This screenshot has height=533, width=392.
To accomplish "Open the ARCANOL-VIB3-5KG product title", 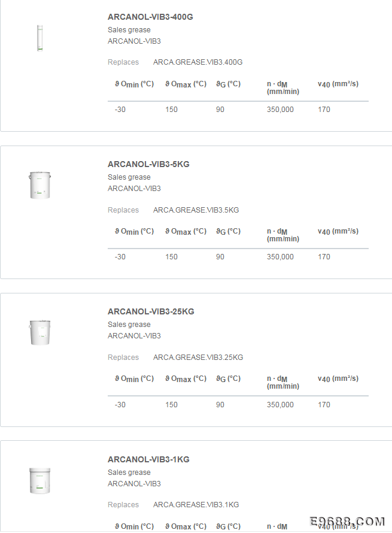I will tap(148, 164).
